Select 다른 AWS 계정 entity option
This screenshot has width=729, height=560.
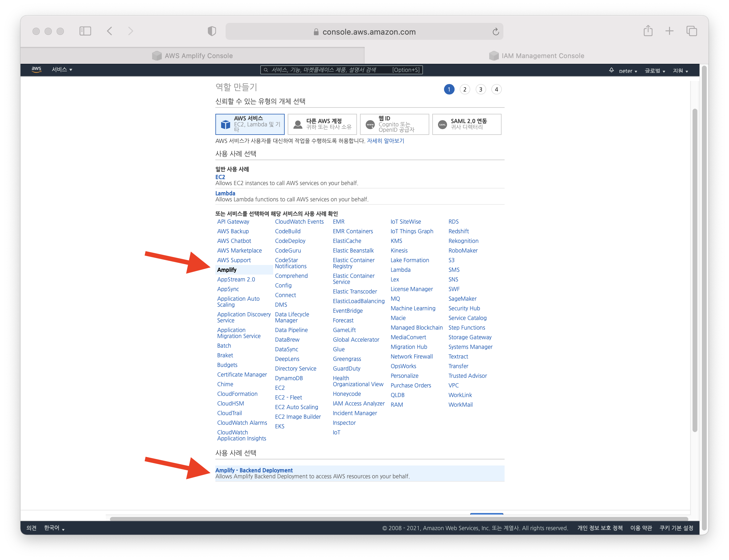click(322, 124)
